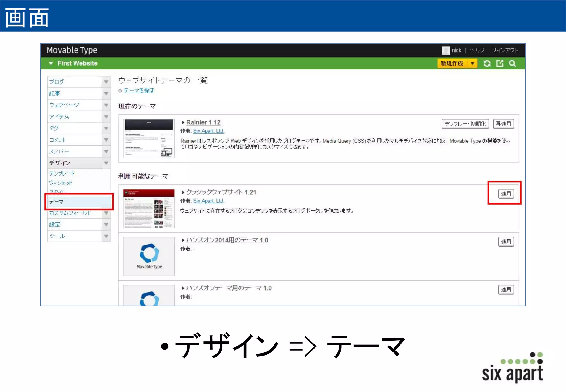Open the Rainier 1.12 theme link

(203, 122)
